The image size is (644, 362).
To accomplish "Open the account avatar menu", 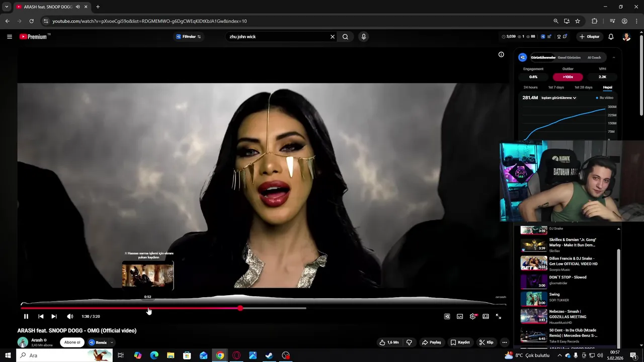I will (x=626, y=37).
